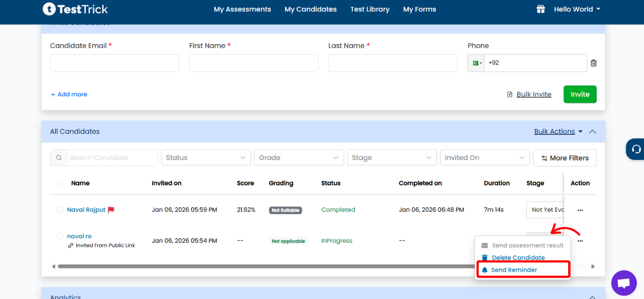This screenshot has width=644, height=299.
Task: Click the Bulk Invite link
Action: click(534, 94)
